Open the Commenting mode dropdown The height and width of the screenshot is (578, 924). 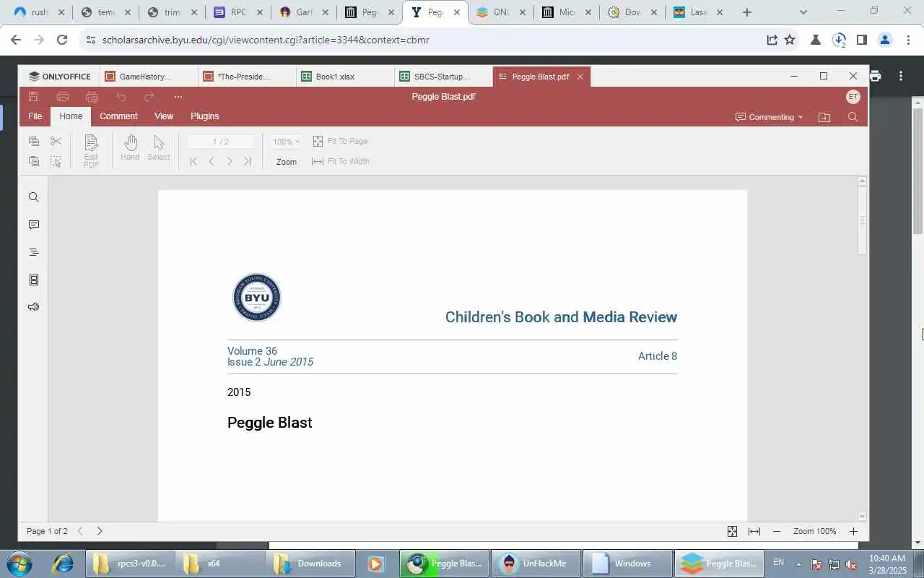[x=770, y=117]
